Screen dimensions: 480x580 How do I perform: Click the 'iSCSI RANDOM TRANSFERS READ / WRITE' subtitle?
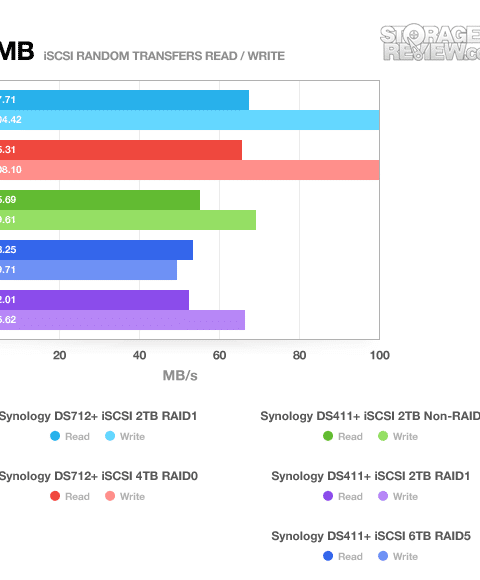pyautogui.click(x=164, y=56)
